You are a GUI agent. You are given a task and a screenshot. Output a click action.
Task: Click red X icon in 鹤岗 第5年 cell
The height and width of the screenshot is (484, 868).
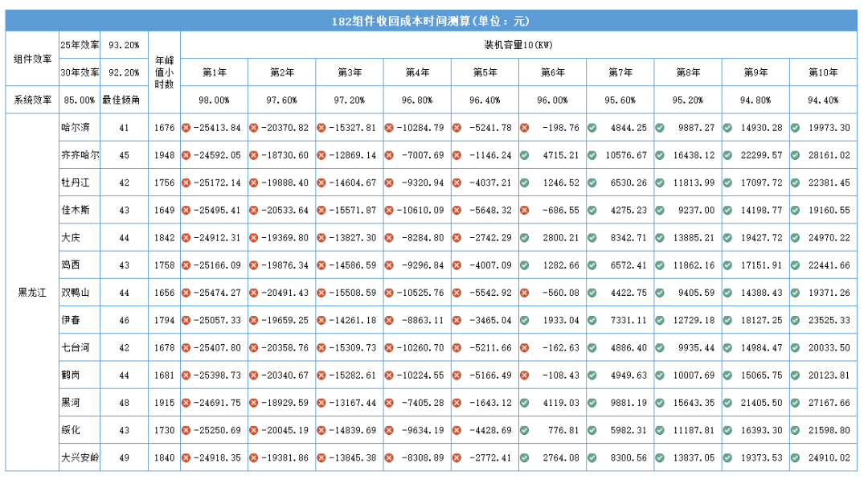pyautogui.click(x=457, y=375)
